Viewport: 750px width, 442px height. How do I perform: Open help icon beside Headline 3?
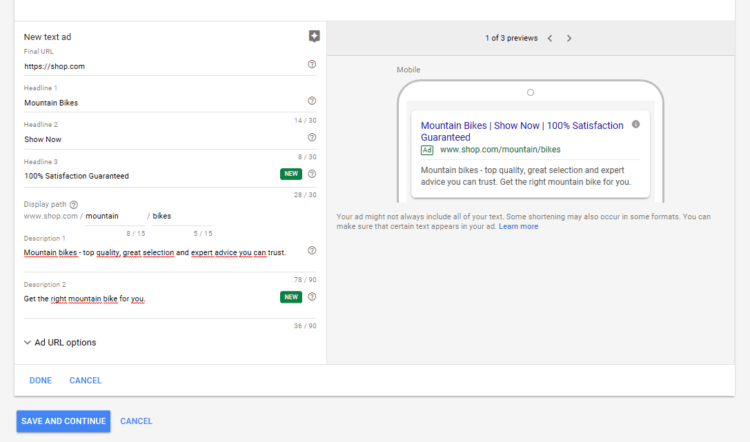coord(312,174)
